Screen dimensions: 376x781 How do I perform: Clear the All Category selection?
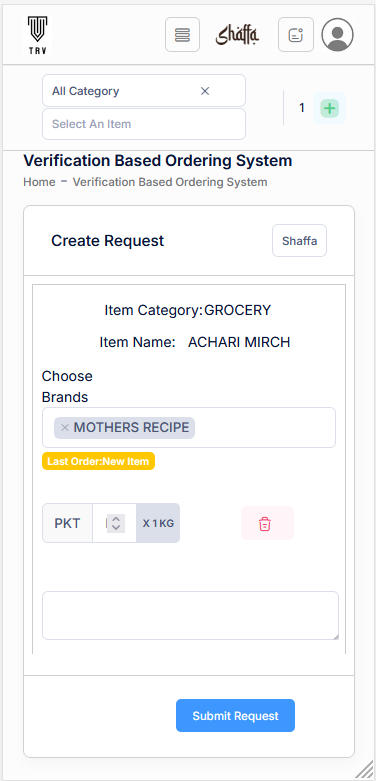(x=205, y=91)
